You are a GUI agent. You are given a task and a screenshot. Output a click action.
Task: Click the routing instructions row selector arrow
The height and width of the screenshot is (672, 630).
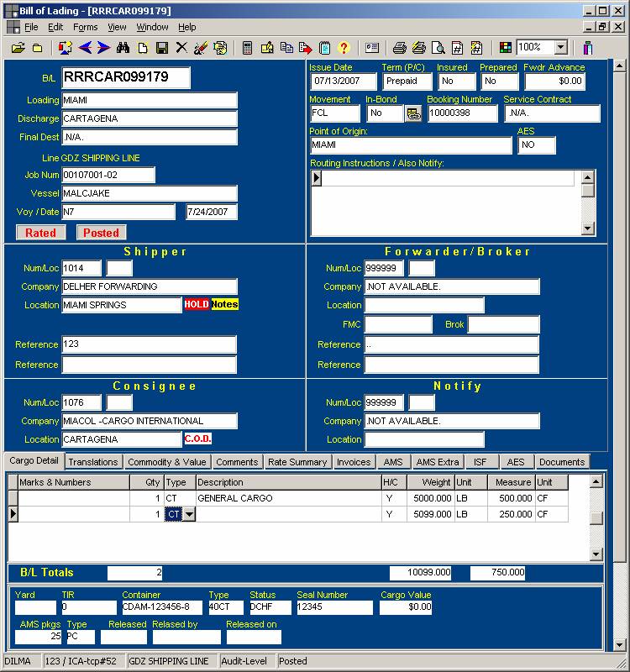coord(317,177)
